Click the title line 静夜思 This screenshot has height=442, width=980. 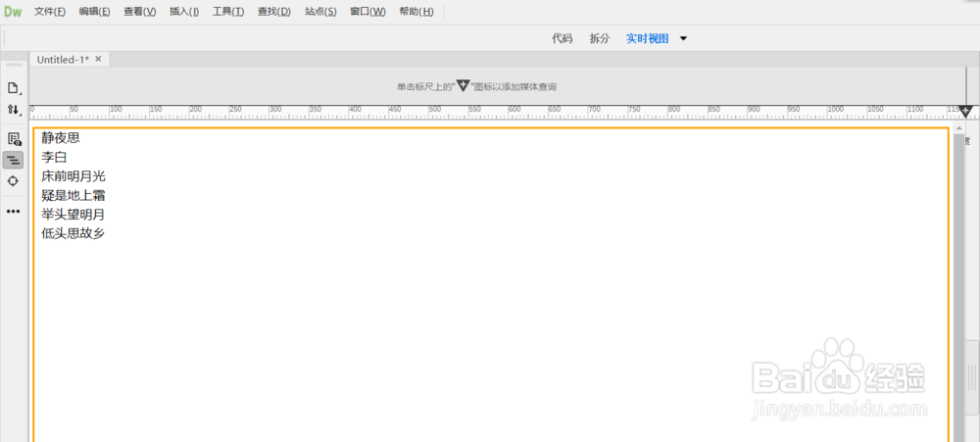point(61,138)
